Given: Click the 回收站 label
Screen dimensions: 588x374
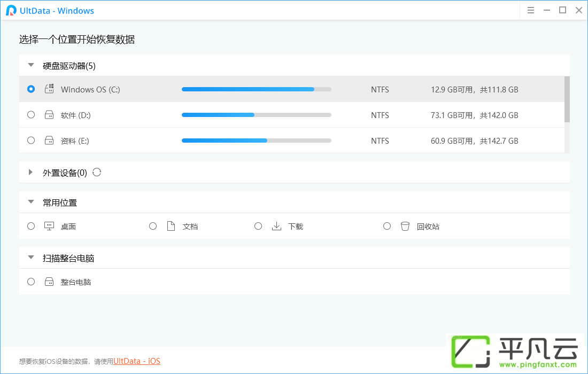Looking at the screenshot, I should click(x=428, y=227).
